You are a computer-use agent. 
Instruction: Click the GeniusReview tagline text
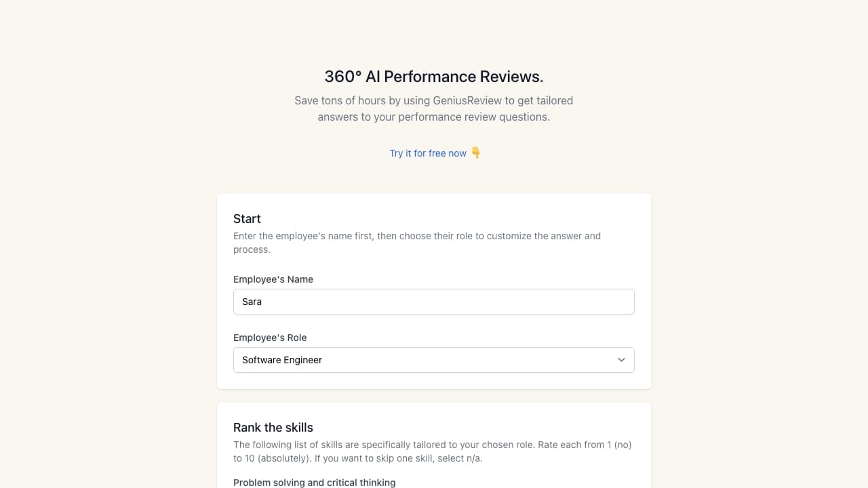pos(434,108)
